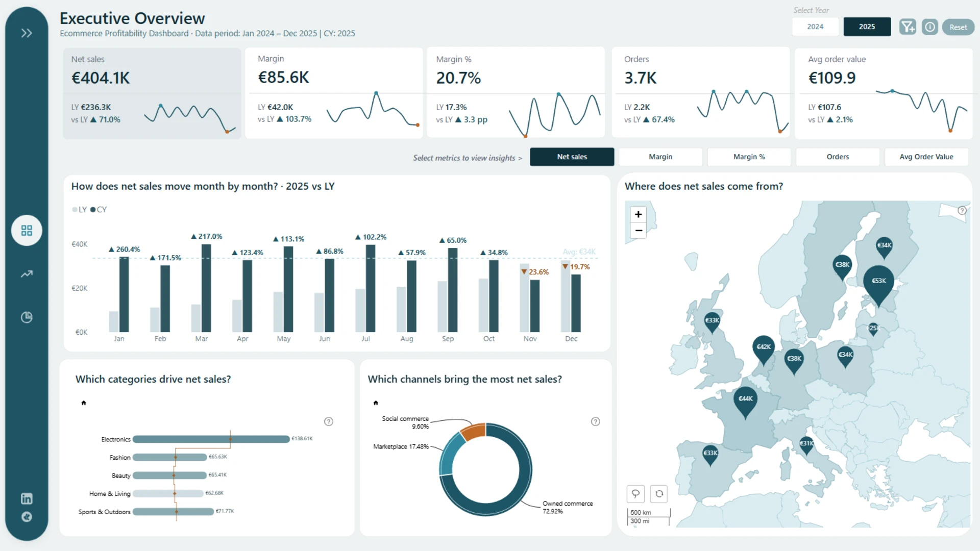This screenshot has width=980, height=551.
Task: Click the Owned commerce 72.92% label
Action: (568, 507)
